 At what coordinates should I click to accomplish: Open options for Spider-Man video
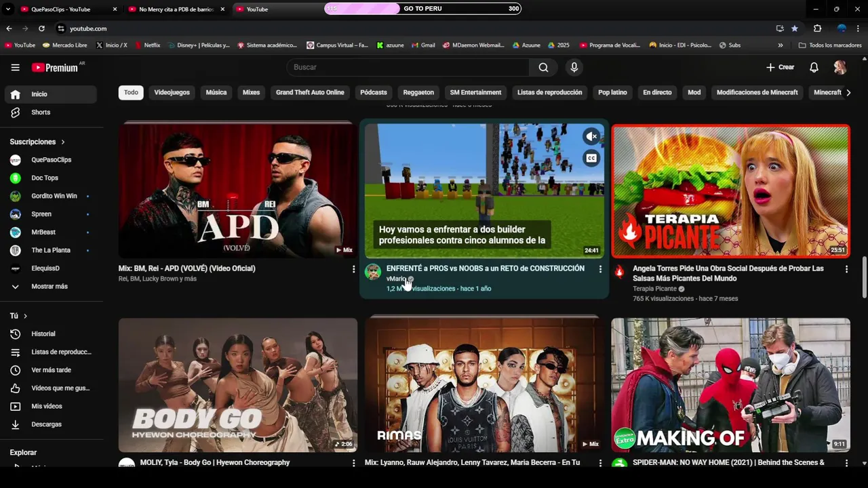click(x=846, y=463)
